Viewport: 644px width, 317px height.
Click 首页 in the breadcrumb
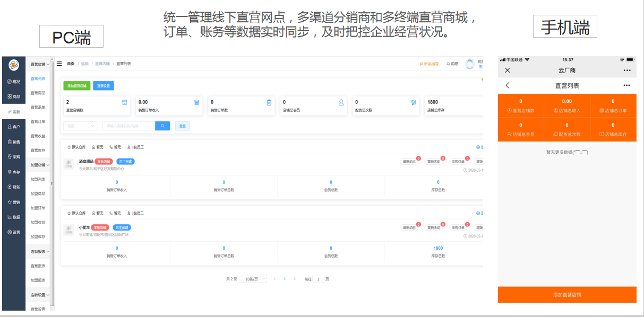click(x=71, y=64)
